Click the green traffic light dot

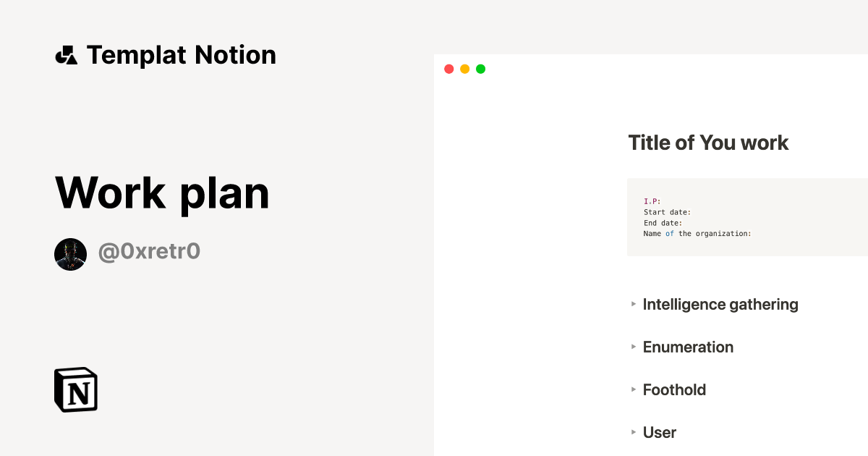(480, 68)
